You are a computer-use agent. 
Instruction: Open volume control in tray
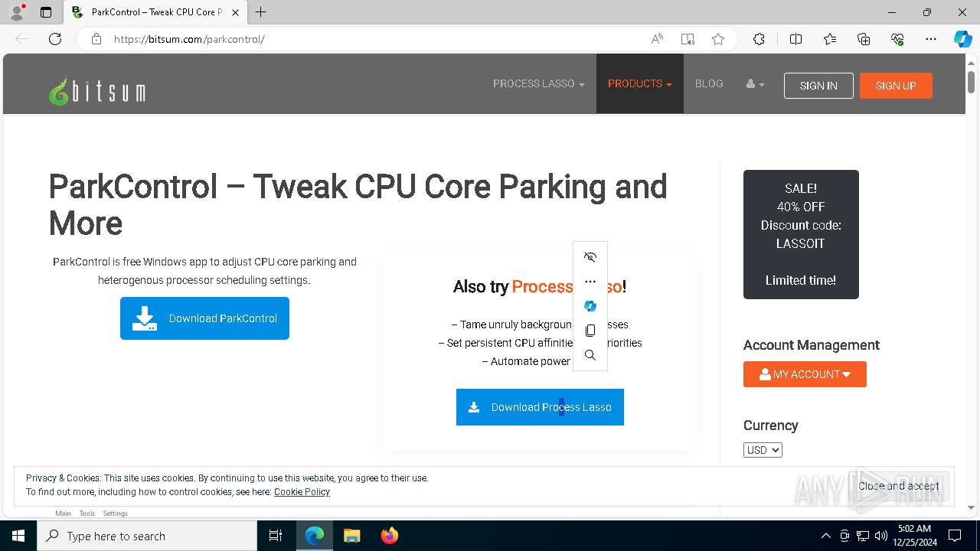click(x=881, y=536)
